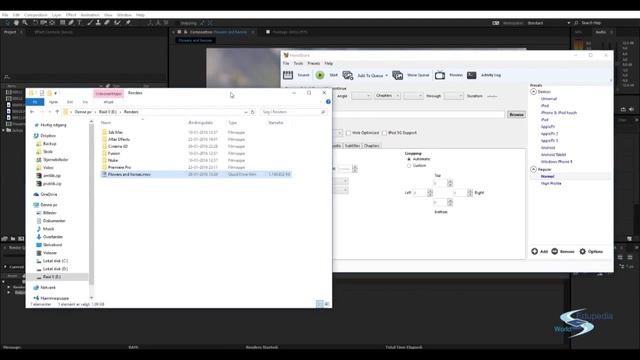The width and height of the screenshot is (640, 360).
Task: Click the Remove preset icon in HandBrake
Action: click(555, 251)
